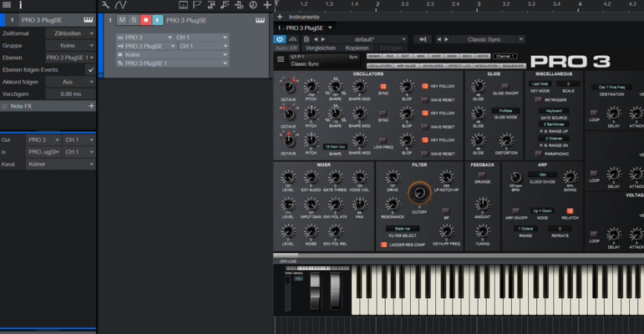The width and height of the screenshot is (644, 334).
Task: Arm record on PRO 3 PlugSE track
Action: (145, 20)
